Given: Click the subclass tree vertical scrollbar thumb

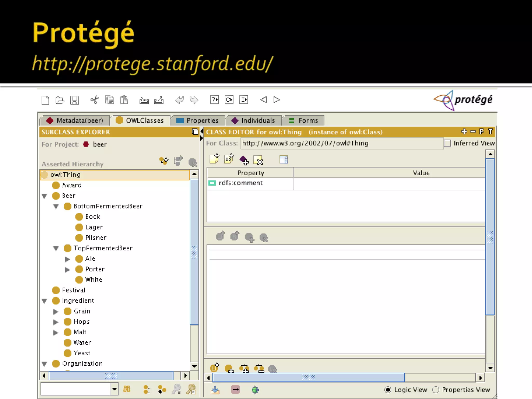Looking at the screenshot, I should [x=194, y=252].
